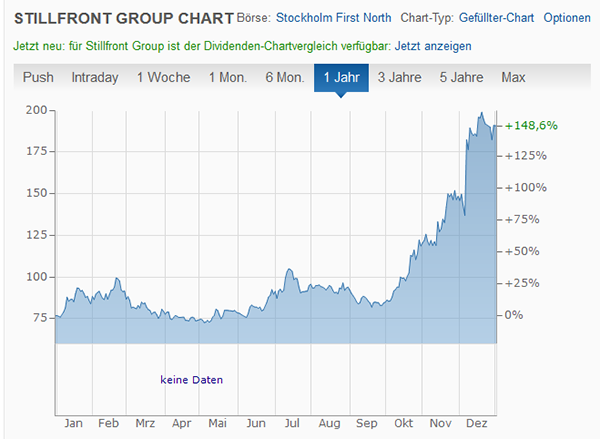
Task: Click the Chart-Typ: label text
Action: [x=427, y=18]
